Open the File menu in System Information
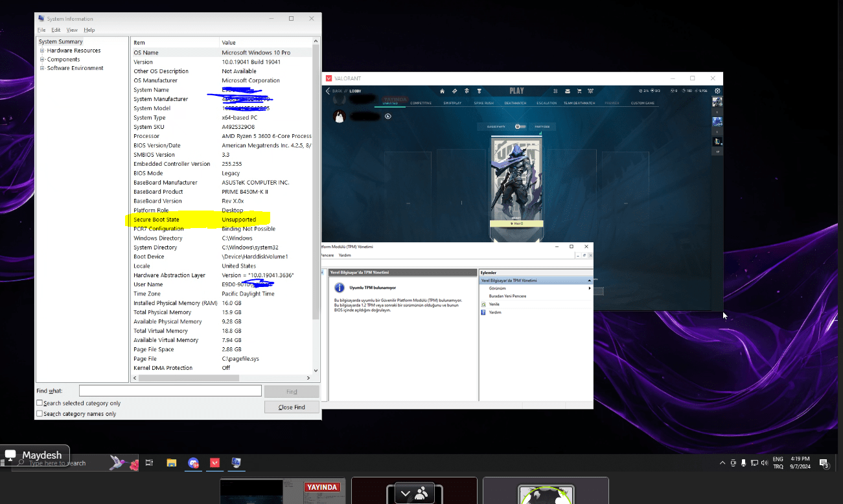The height and width of the screenshot is (504, 843). [x=41, y=30]
